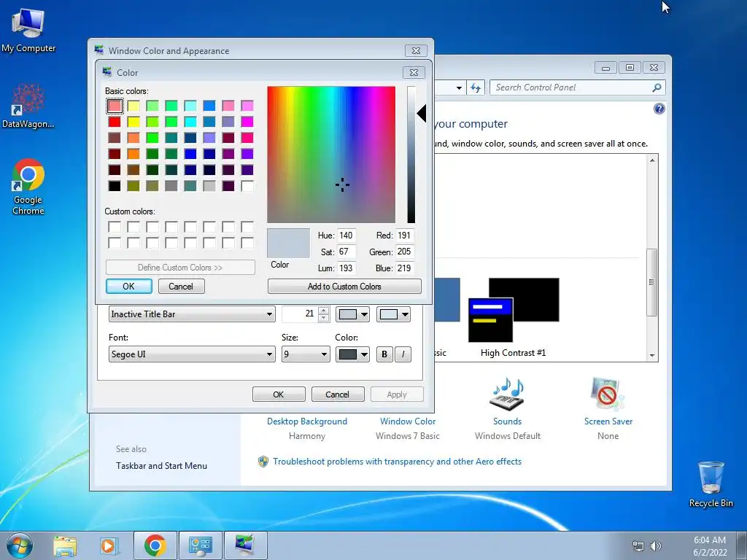Select the black basic color swatch

pyautogui.click(x=115, y=186)
